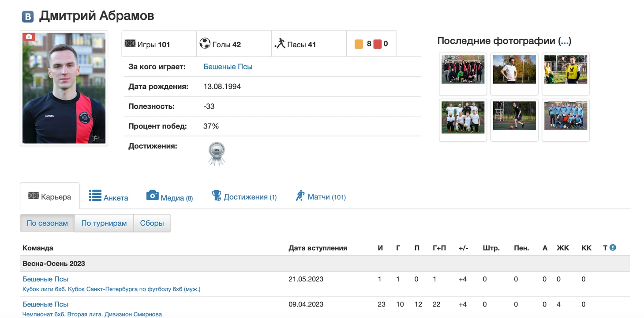Expand all photos via the (...) link

565,41
